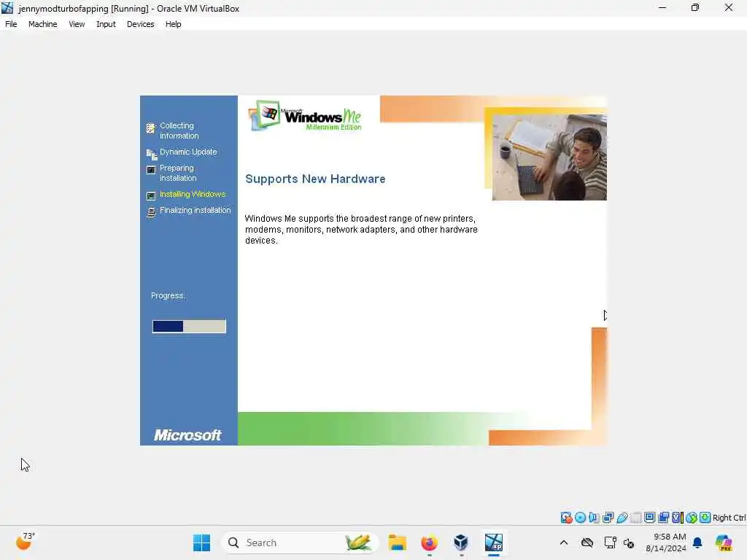Click the Microsoft logo in setup sidebar

point(187,435)
